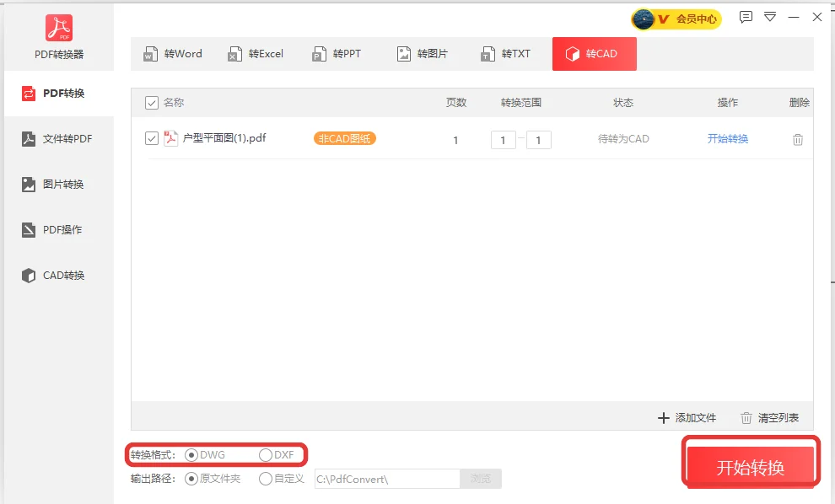Click the PDF转换器 app logo icon
Viewport: 835px width, 504px height.
pos(58,28)
